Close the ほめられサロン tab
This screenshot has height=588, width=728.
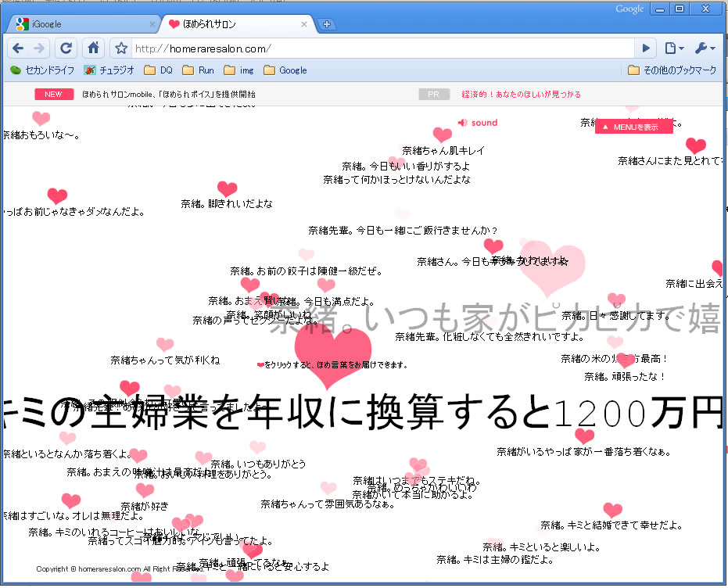304,24
